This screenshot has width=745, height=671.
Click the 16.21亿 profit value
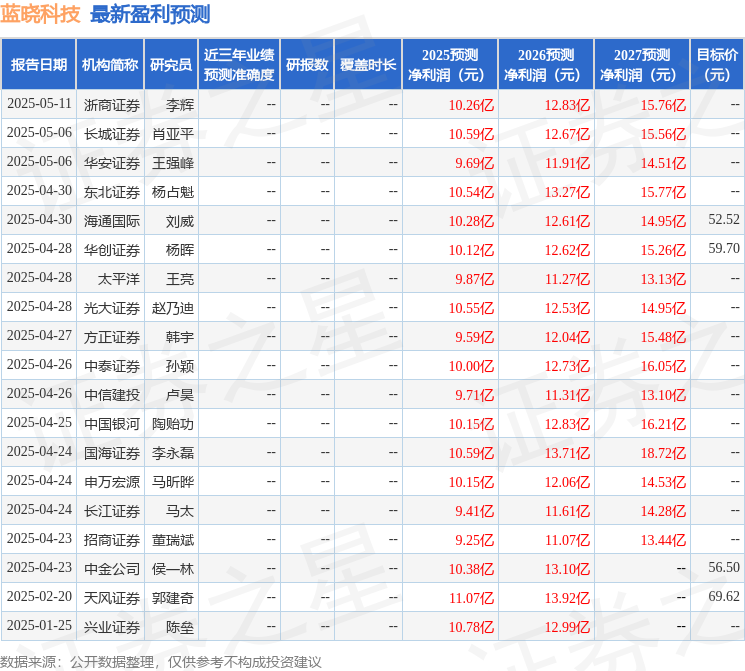[x=663, y=424]
